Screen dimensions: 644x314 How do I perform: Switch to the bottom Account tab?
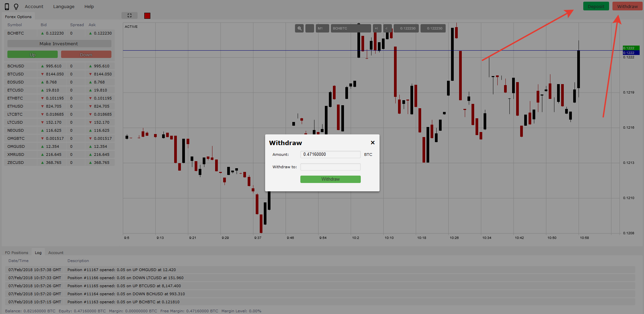tap(56, 253)
